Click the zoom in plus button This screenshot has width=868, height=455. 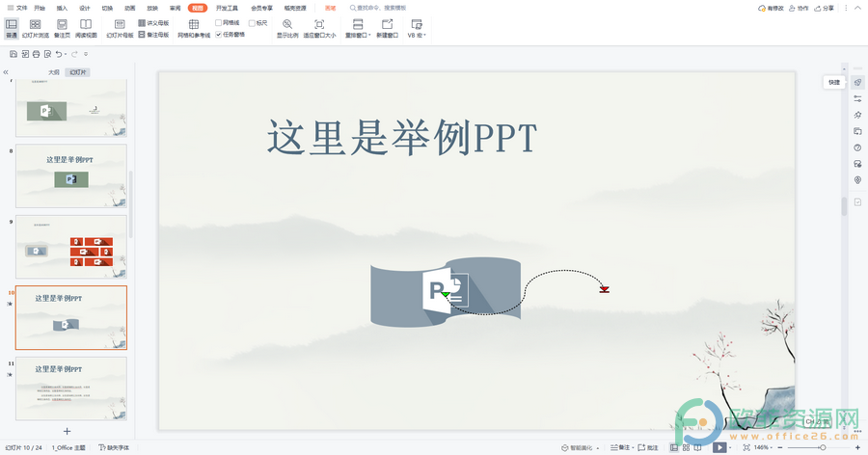[x=857, y=448]
